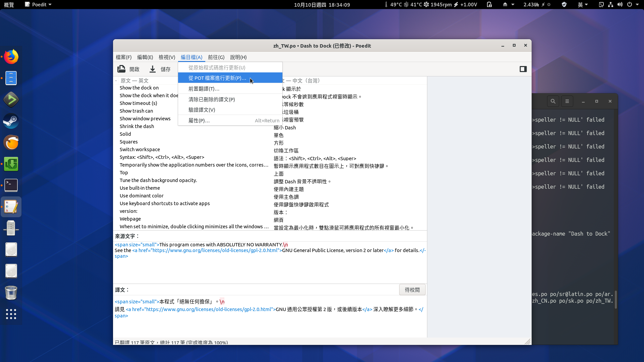Choose 從 POT 檔案進行更新(P)… menu entry
The width and height of the screenshot is (644, 362).
click(230, 78)
